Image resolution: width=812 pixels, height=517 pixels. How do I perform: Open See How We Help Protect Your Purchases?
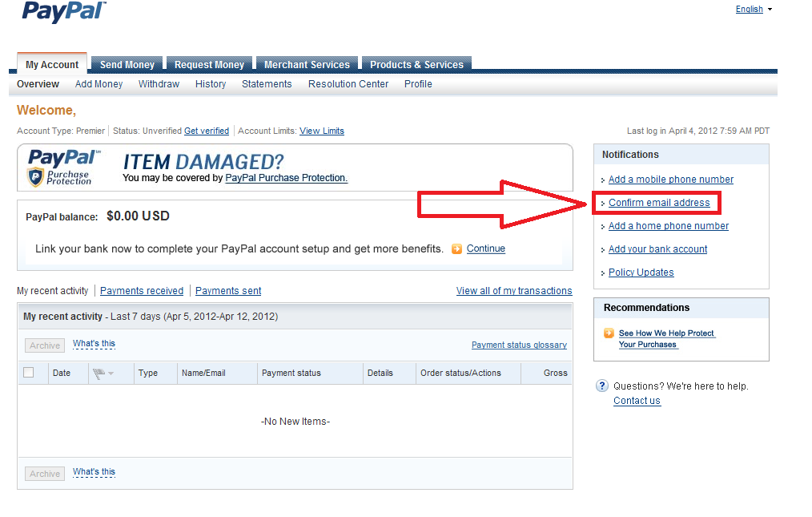[666, 338]
